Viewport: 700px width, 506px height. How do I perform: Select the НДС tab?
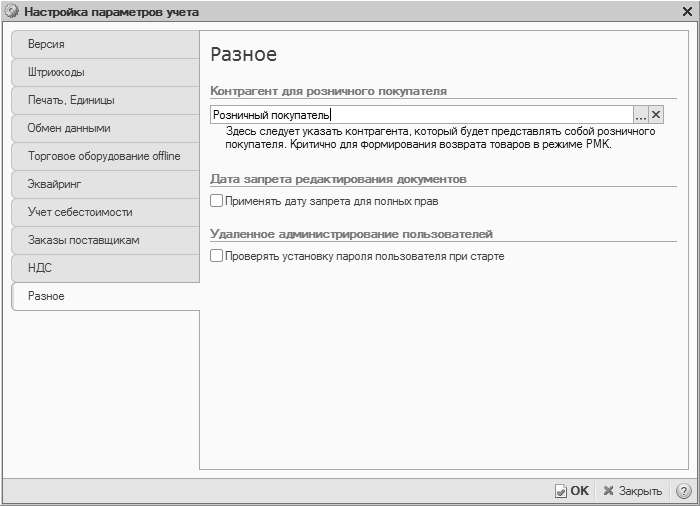tap(105, 268)
